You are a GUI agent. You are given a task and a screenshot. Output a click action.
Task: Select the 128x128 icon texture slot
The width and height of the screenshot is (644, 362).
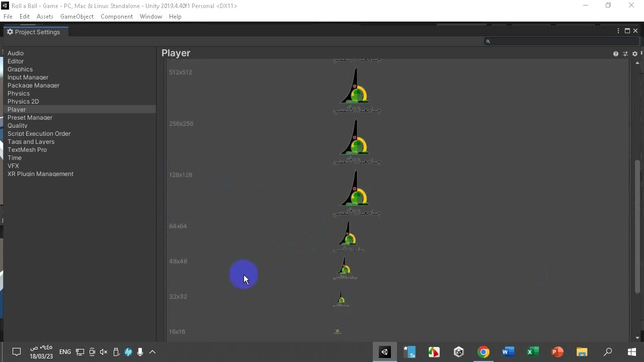tap(357, 193)
